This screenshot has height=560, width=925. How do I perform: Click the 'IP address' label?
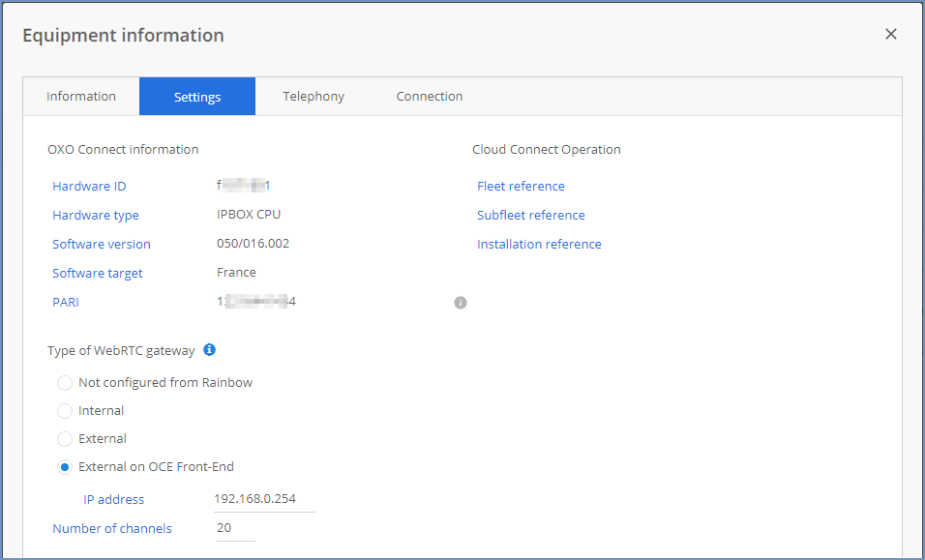tap(114, 499)
